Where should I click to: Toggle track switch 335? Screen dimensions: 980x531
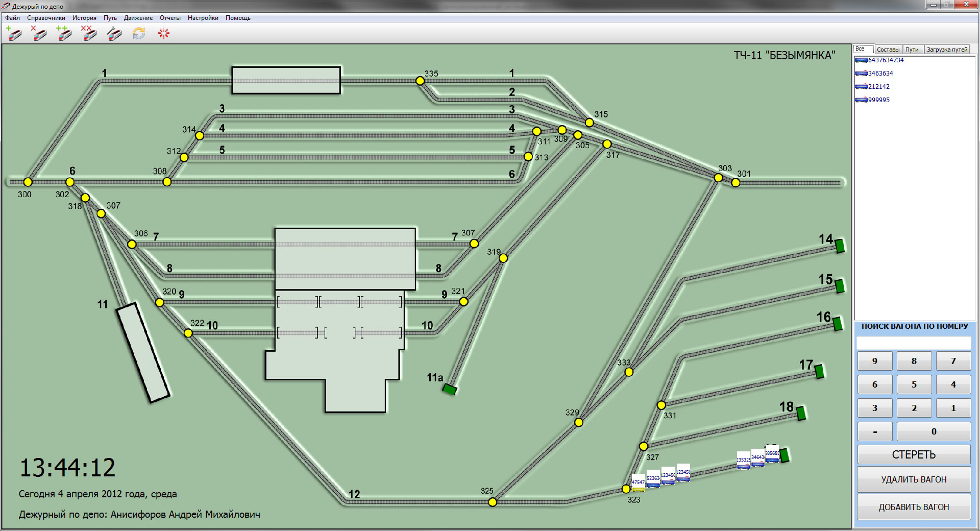point(420,81)
